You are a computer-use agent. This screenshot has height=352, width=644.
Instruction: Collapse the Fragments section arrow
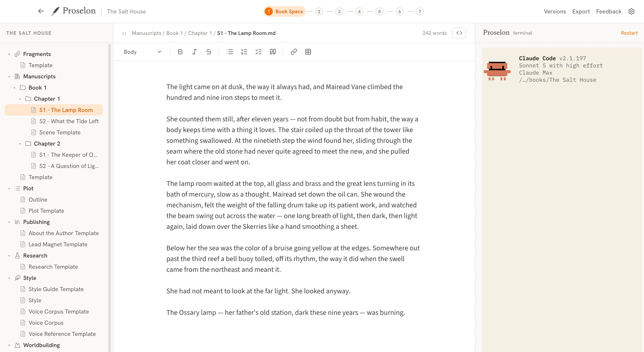click(9, 54)
